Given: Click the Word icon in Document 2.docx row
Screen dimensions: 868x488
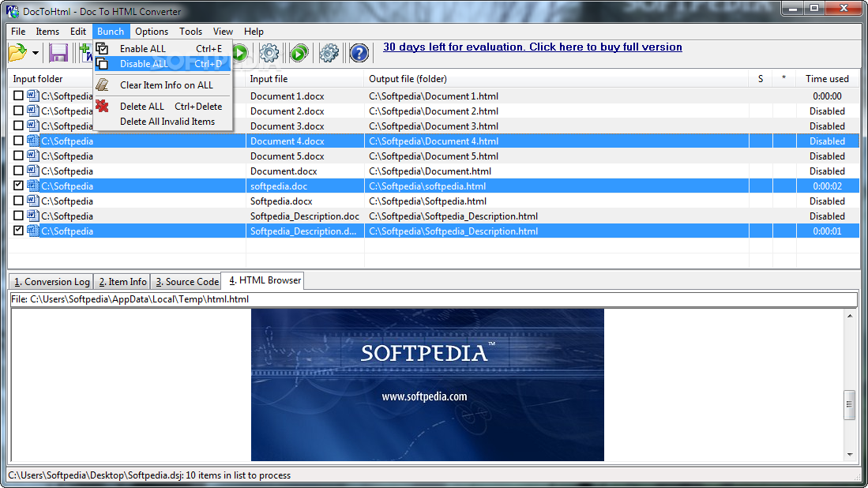Looking at the screenshot, I should (32, 111).
